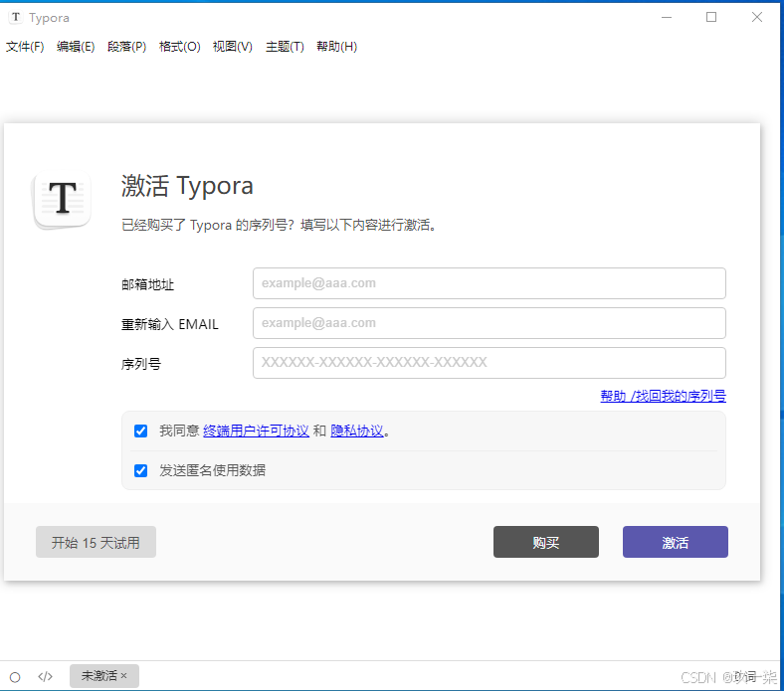This screenshot has width=784, height=691.
Task: Minimize the Typora window
Action: click(667, 18)
